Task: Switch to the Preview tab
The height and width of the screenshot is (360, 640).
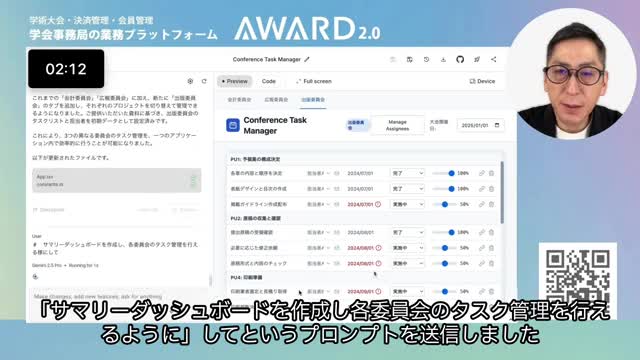Action: coord(235,81)
